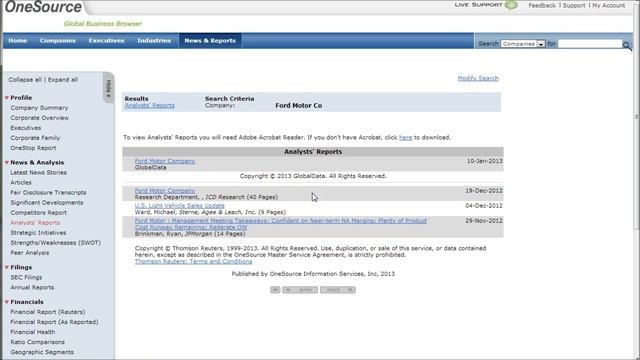Image resolution: width=640 pixels, height=360 pixels.
Task: Open Thomson Reuters Terms and Conditions
Action: pos(193,262)
